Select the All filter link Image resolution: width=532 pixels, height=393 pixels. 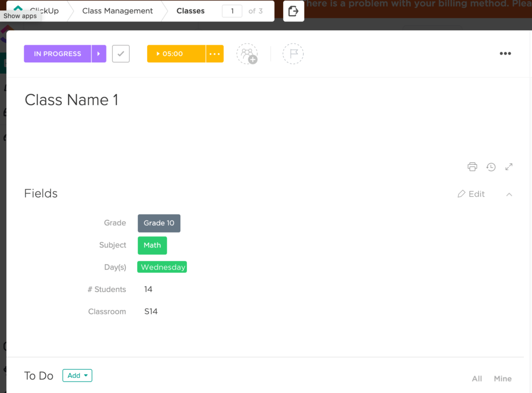[476, 378]
